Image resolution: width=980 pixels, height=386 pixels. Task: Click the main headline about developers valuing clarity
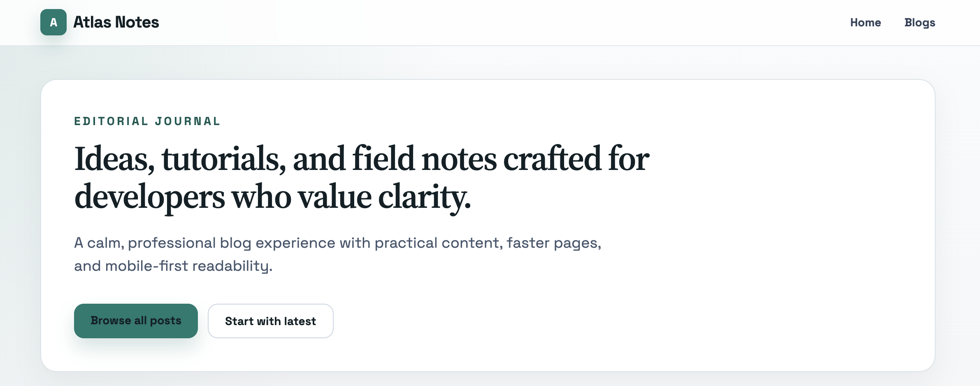[x=361, y=177]
